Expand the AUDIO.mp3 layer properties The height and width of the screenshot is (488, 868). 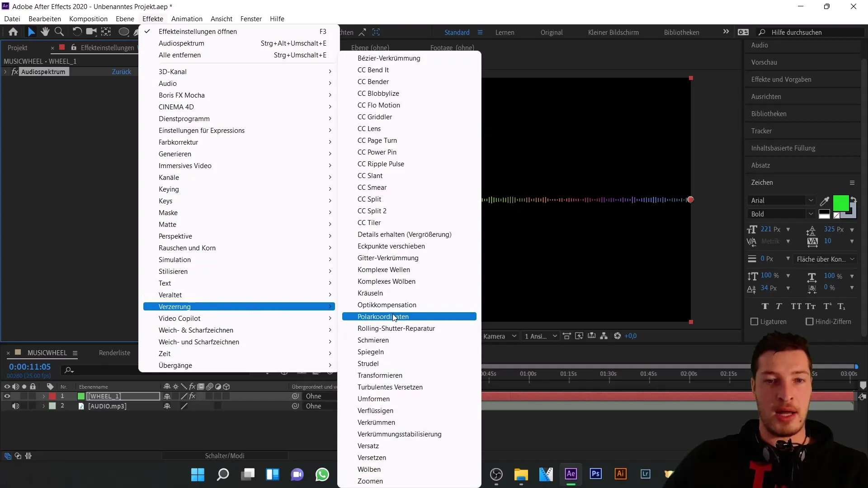44,406
